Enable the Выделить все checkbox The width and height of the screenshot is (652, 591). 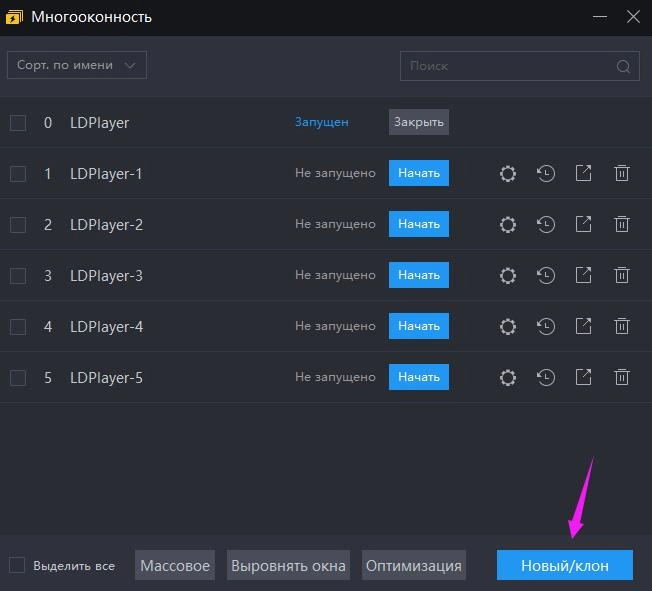point(17,565)
